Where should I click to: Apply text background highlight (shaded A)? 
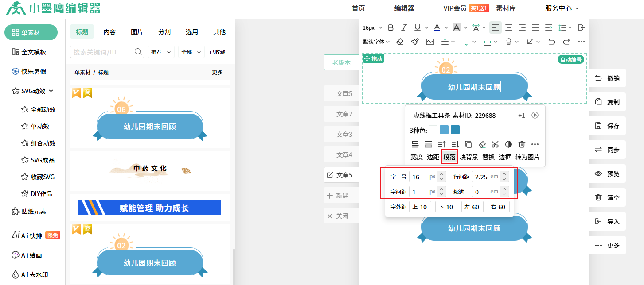click(457, 27)
